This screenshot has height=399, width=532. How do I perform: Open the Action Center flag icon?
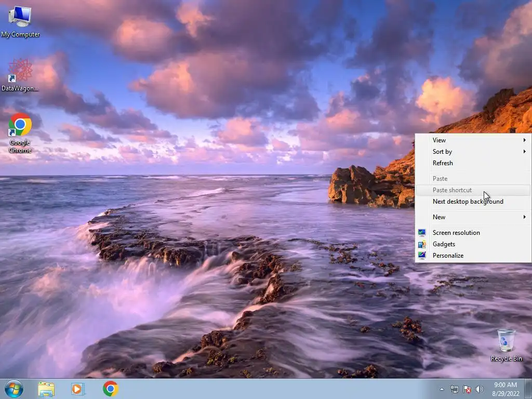pyautogui.click(x=467, y=389)
